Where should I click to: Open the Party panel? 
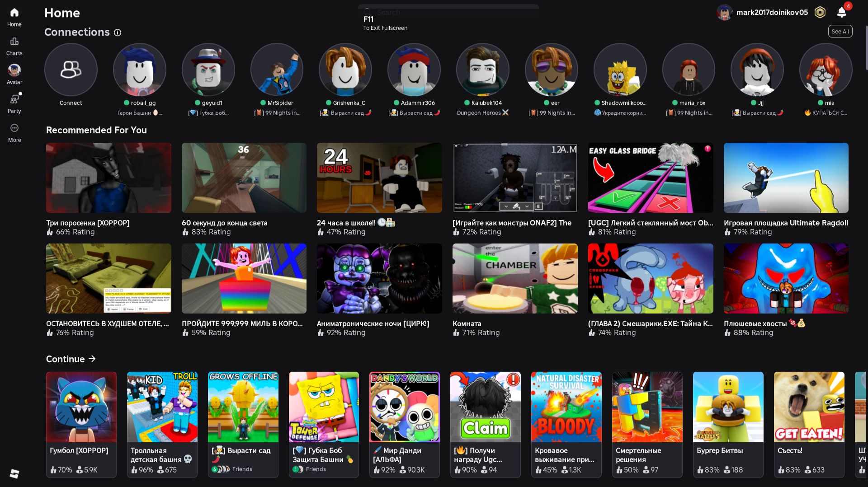[x=14, y=104]
